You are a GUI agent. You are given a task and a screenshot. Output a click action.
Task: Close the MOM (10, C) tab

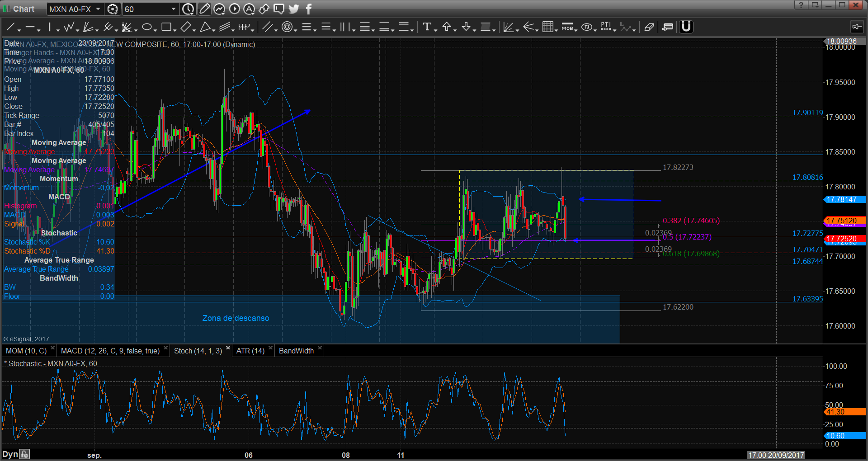(53, 348)
